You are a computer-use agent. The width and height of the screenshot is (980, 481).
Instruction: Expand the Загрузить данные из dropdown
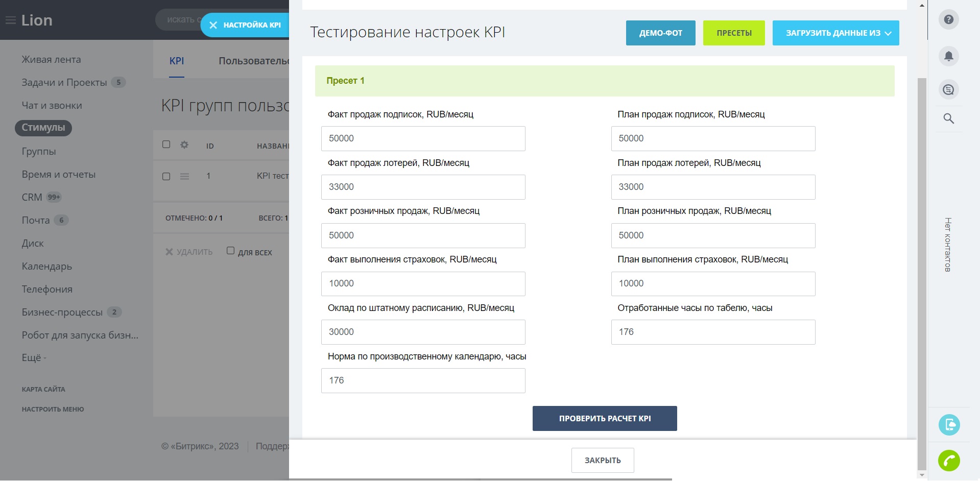[x=835, y=33]
